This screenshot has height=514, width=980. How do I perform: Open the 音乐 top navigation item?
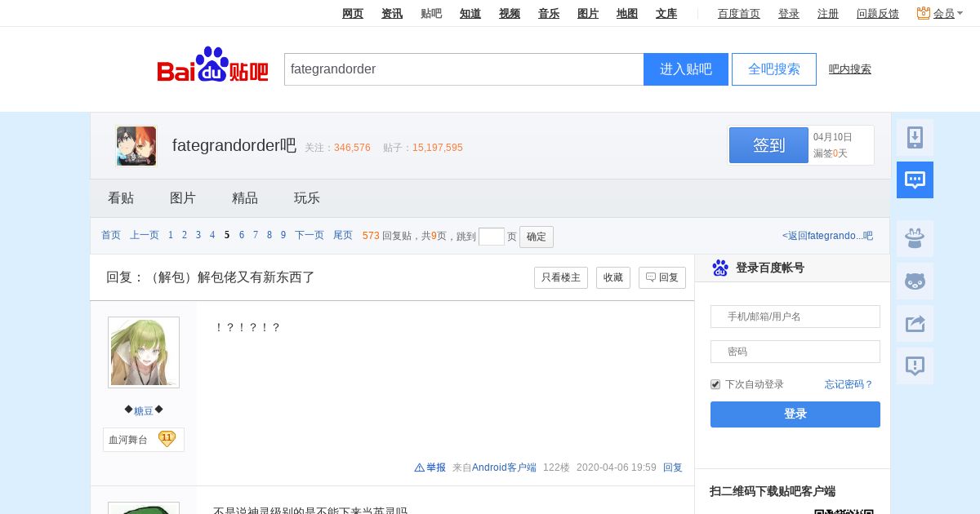tap(549, 13)
